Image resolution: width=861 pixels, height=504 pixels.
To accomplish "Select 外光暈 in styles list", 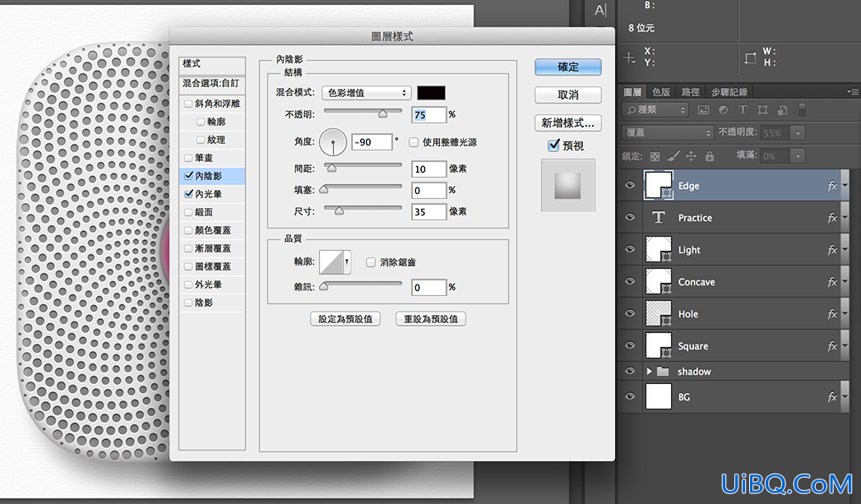I will [x=211, y=285].
